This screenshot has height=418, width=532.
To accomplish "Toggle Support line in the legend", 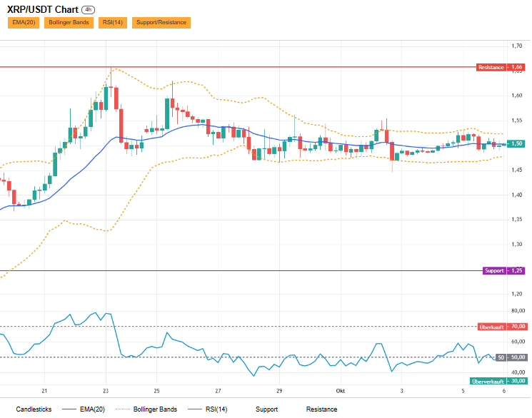I will pos(266,409).
